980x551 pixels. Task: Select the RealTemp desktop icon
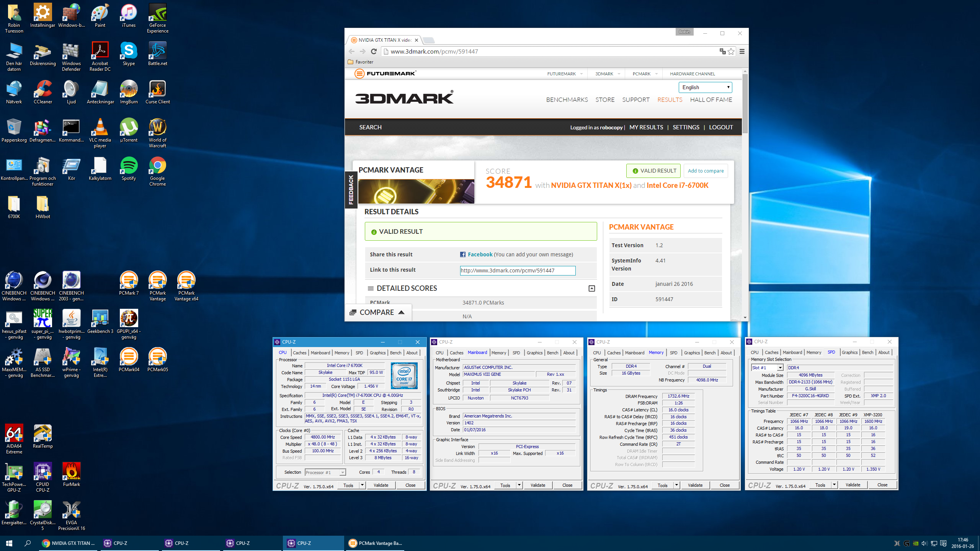pos(42,436)
